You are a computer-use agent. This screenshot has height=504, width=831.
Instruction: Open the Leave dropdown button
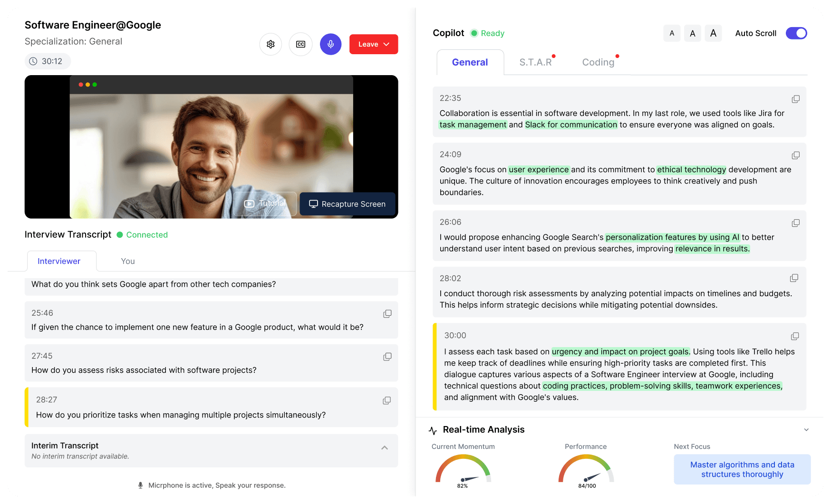click(374, 44)
